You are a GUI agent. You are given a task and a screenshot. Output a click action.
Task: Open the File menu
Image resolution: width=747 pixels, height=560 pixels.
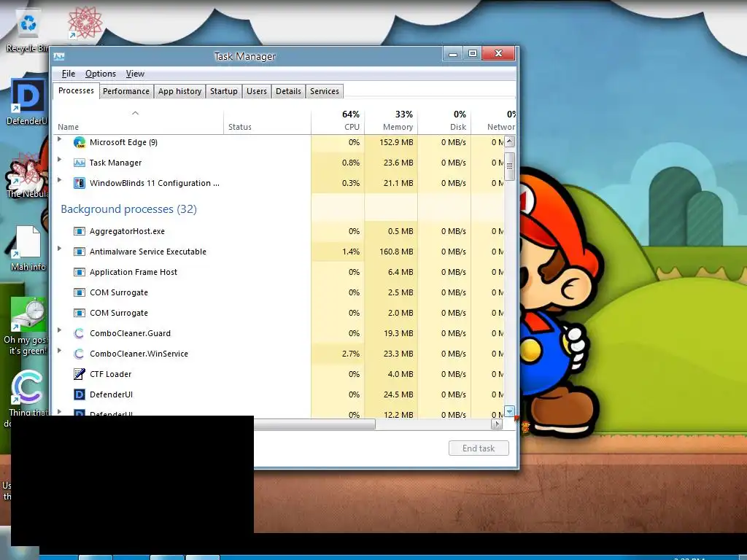pyautogui.click(x=69, y=74)
